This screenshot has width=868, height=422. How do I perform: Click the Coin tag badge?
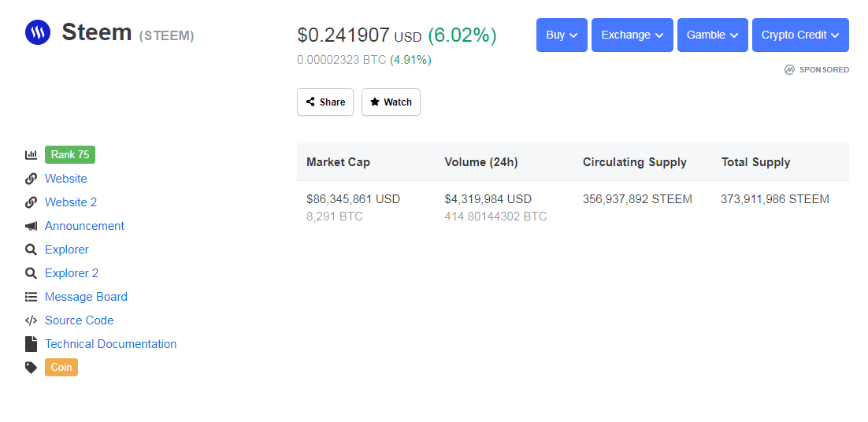click(x=61, y=367)
